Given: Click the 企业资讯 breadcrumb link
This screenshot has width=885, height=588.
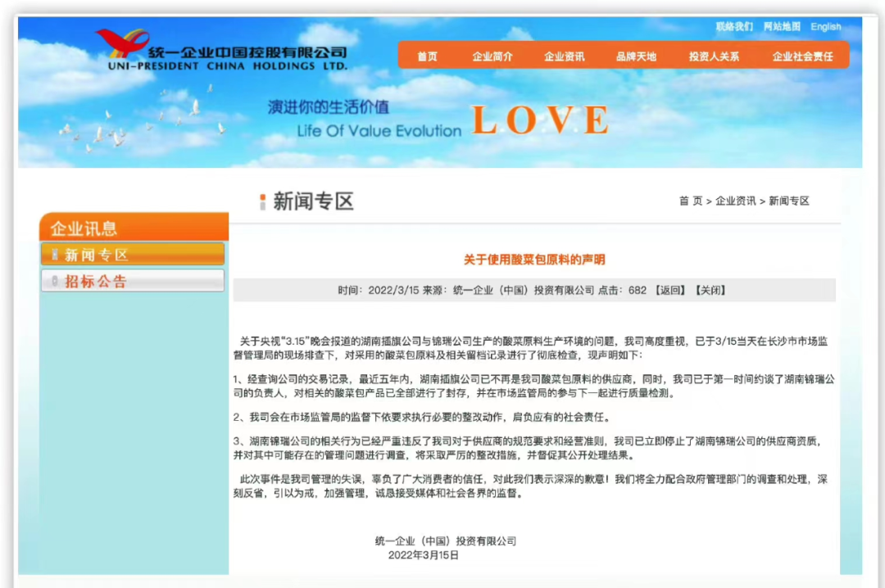Looking at the screenshot, I should [x=735, y=201].
